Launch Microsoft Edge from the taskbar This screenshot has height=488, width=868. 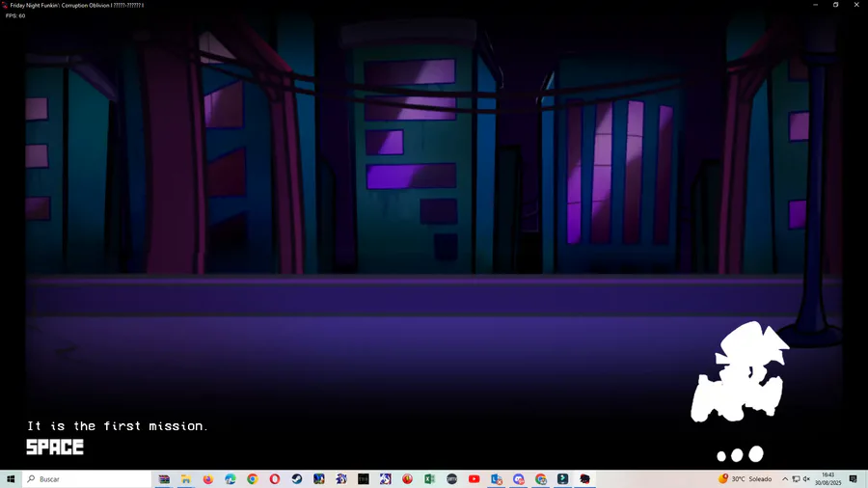pos(231,479)
